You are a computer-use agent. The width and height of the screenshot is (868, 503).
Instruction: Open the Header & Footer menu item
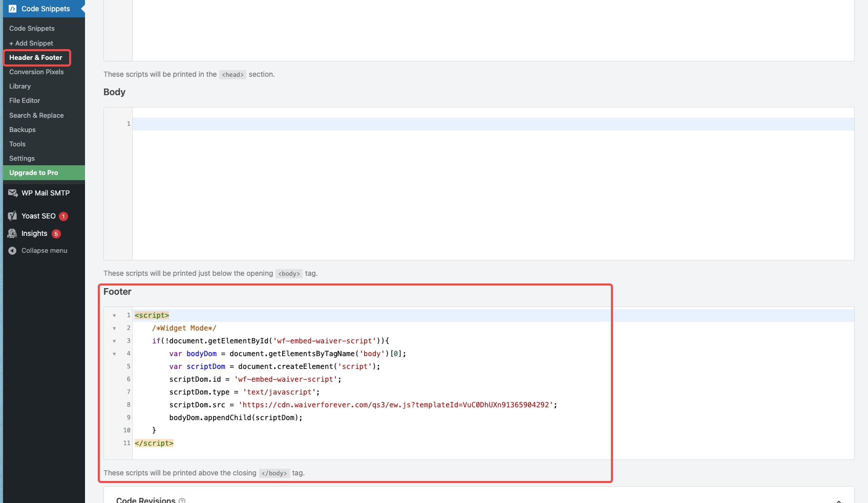[x=36, y=58]
